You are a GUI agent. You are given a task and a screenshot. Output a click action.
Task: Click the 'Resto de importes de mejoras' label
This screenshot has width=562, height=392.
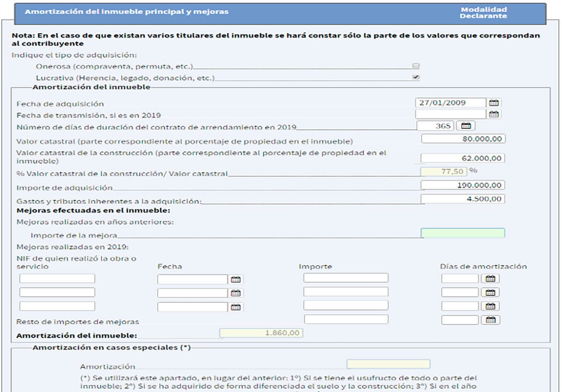[77, 322]
